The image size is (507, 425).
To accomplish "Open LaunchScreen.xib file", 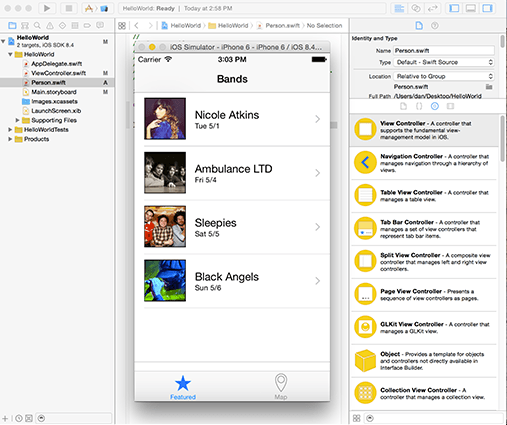I will (56, 111).
